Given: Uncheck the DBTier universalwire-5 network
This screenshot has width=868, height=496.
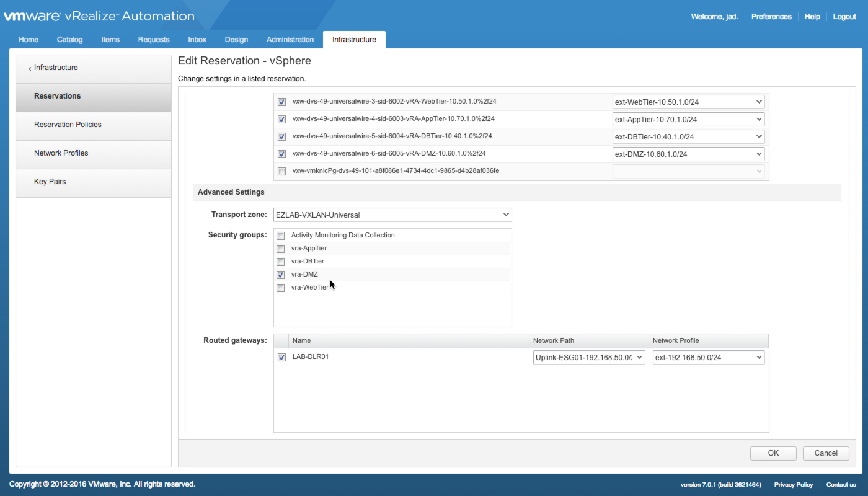Looking at the screenshot, I should pos(281,136).
